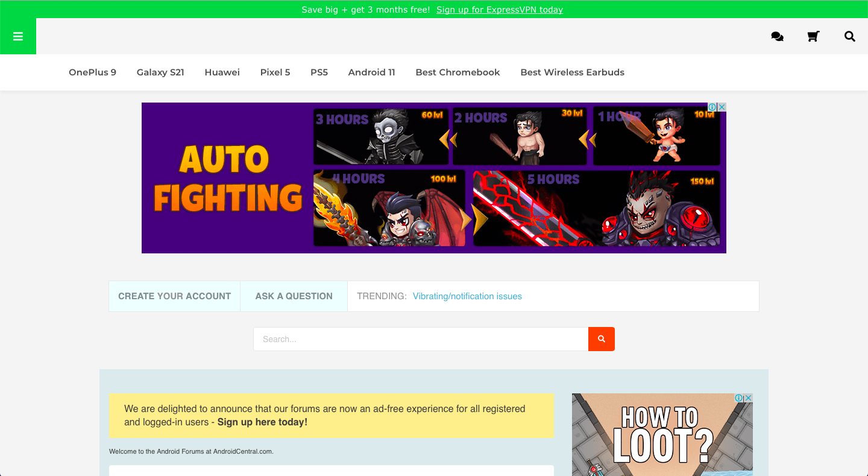Open the green hamburger menu
Screen dimensions: 868x476
click(x=18, y=36)
